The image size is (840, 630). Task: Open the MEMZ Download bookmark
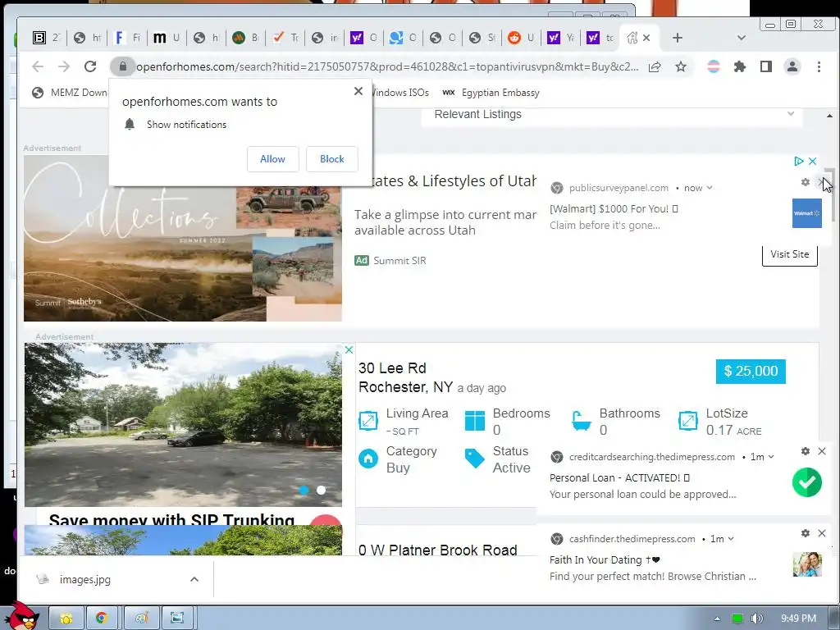pyautogui.click(x=70, y=93)
